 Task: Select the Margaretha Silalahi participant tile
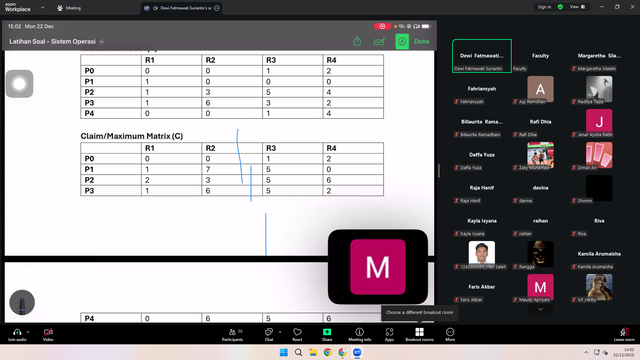[x=599, y=56]
